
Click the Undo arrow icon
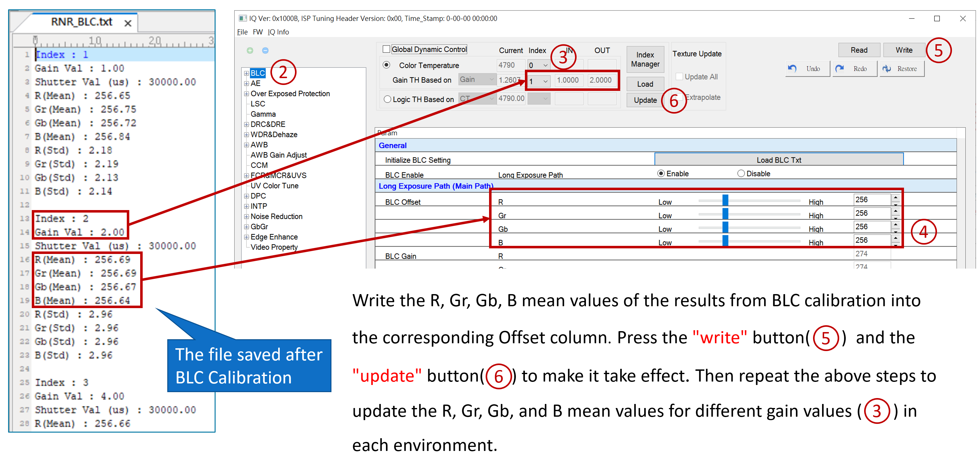coord(792,68)
